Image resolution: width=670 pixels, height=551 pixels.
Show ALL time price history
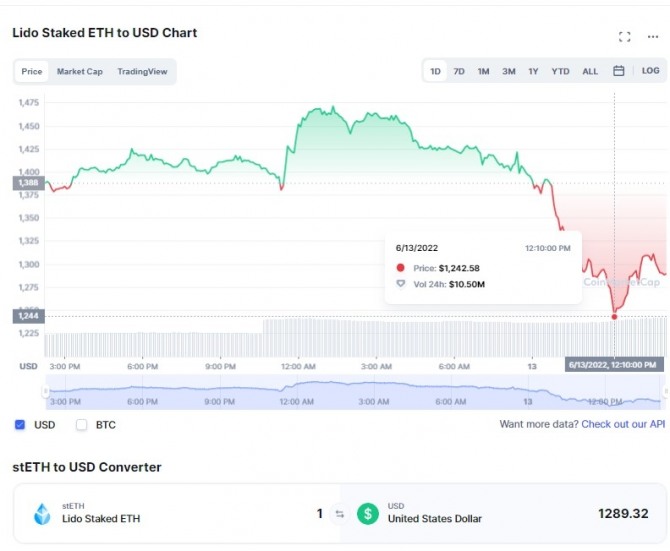(590, 71)
